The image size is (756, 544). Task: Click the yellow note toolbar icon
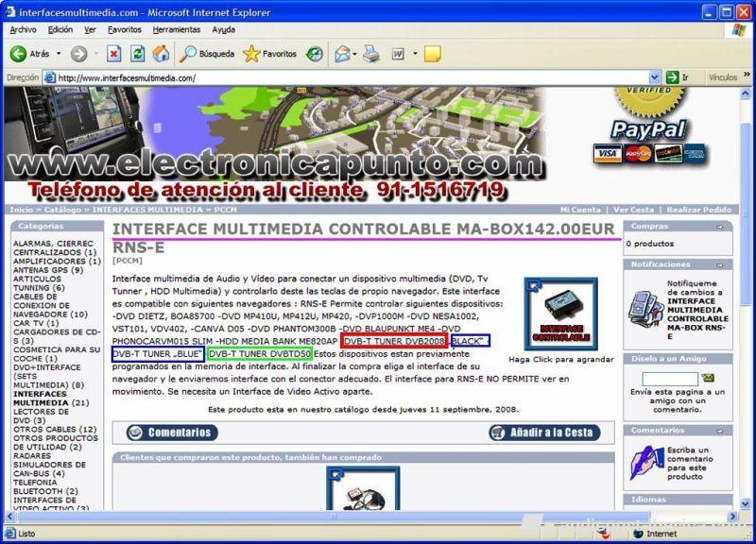pyautogui.click(x=432, y=54)
